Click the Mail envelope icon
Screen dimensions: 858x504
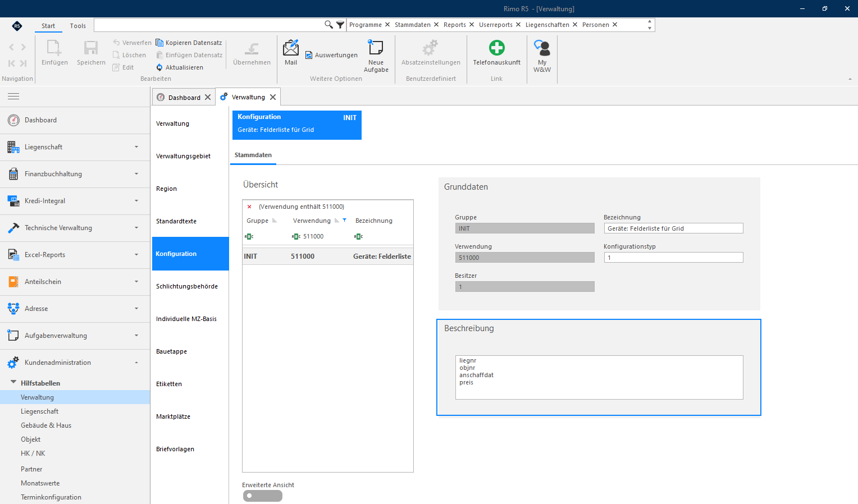(291, 48)
